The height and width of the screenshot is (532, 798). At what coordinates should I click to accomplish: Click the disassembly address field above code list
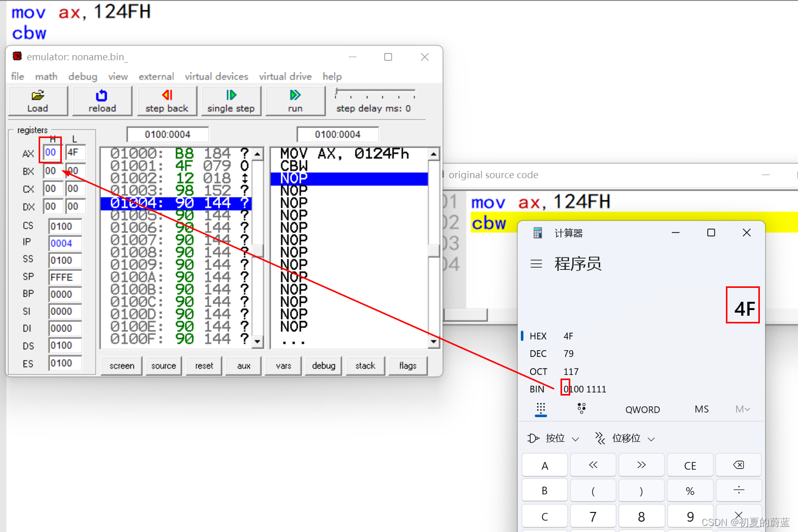point(337,134)
